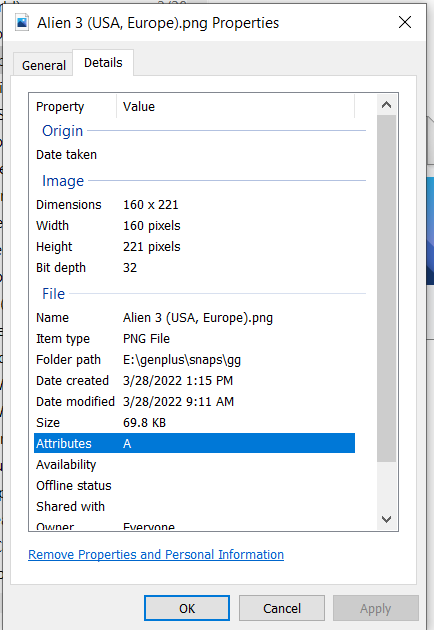Click the 3/28/2022 1:15 PM value
The width and height of the screenshot is (434, 630).
(x=178, y=380)
